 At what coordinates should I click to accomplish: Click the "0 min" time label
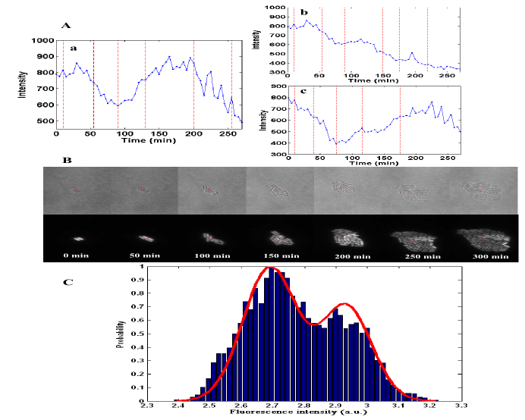77,255
